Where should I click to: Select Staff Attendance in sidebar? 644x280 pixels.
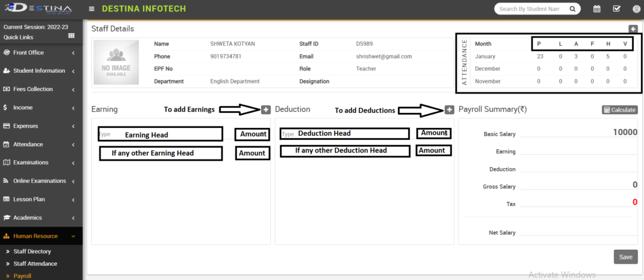[x=35, y=264]
